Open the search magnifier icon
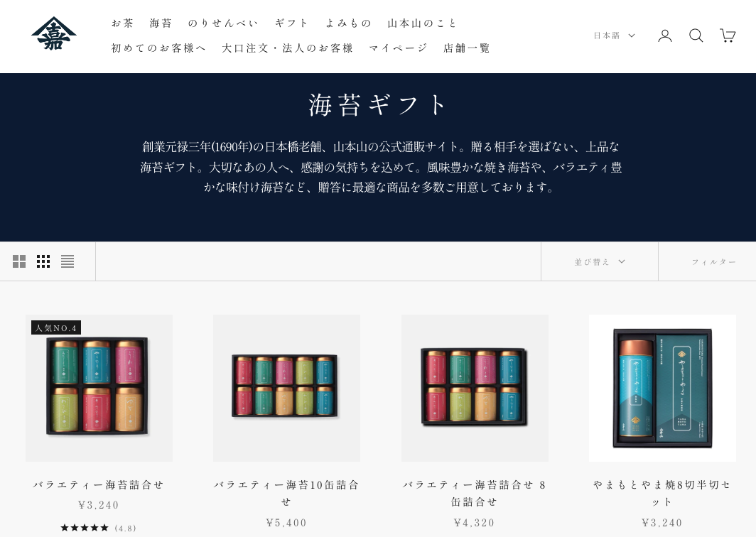The width and height of the screenshot is (756, 537). coord(696,36)
